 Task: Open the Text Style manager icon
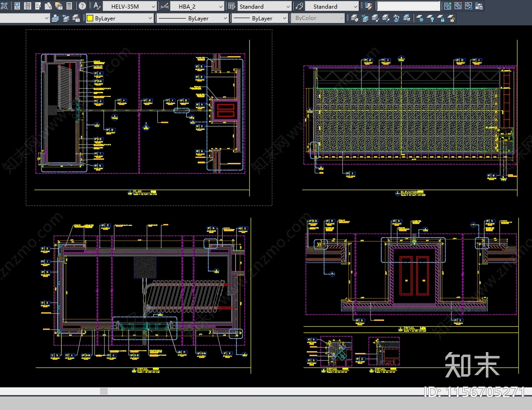pos(96,6)
